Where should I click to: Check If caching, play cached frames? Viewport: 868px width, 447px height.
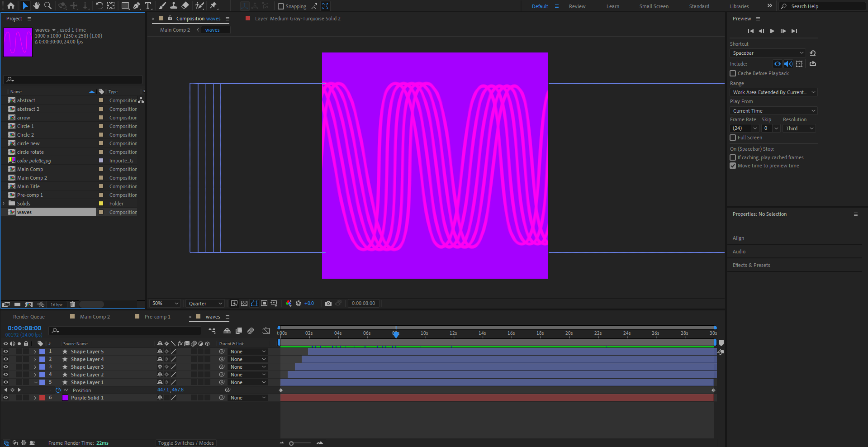tap(733, 157)
